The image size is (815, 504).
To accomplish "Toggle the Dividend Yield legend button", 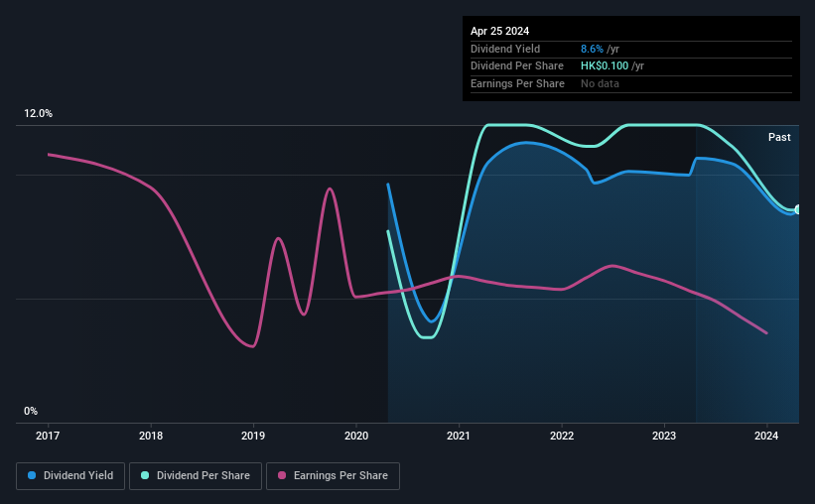I will pos(70,476).
